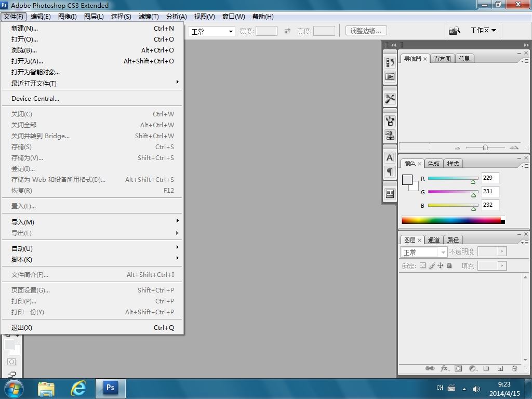Screen dimensions: 532x399
Task: Open the Tool Presets panel icon
Action: click(390, 99)
